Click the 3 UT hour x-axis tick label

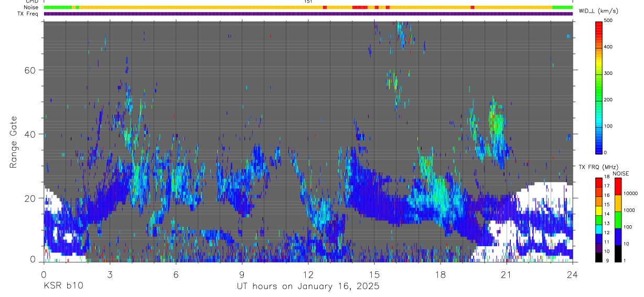110,274
